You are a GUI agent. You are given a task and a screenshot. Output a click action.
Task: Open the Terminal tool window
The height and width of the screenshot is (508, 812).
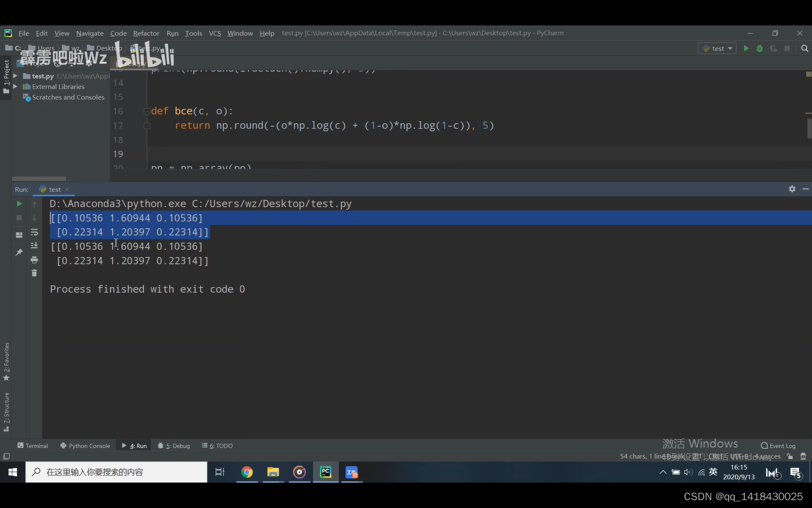(x=33, y=446)
